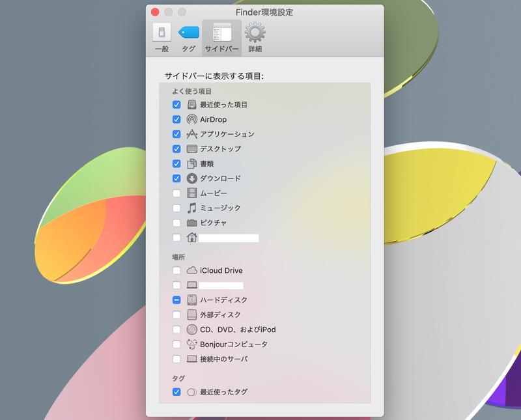Click the Bonjour icon

[191, 344]
